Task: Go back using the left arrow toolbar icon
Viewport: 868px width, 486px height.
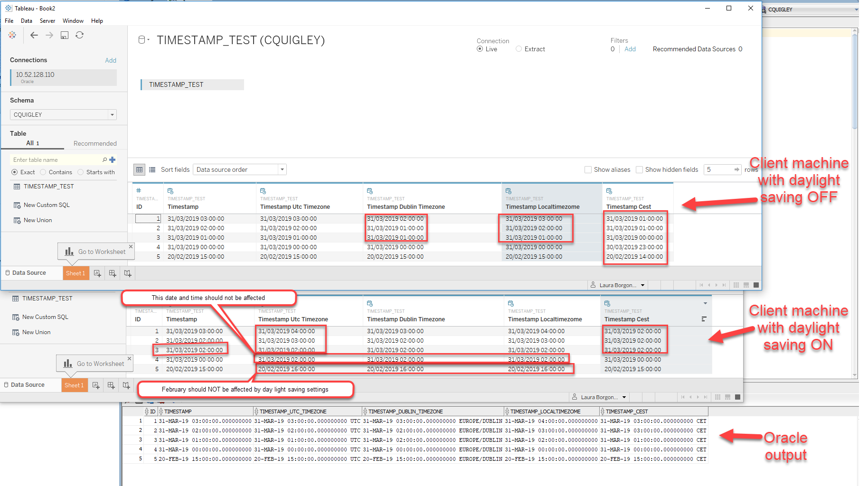Action: (x=34, y=35)
